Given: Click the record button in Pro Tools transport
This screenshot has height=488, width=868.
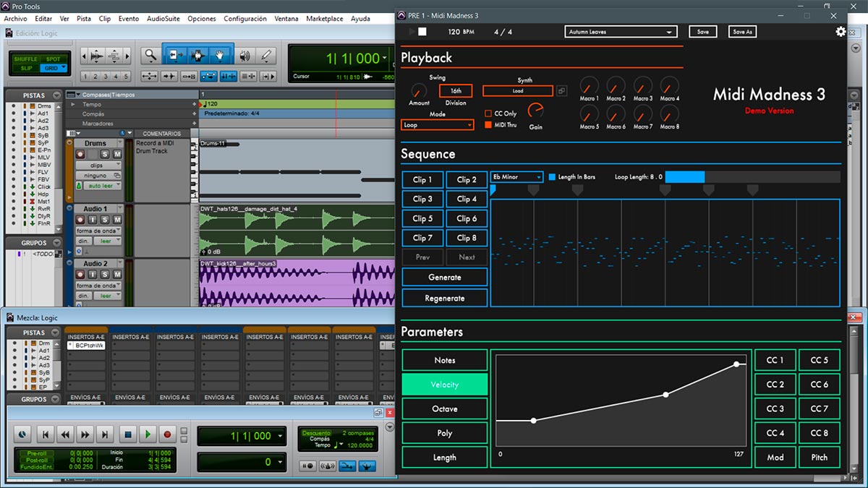Looking at the screenshot, I should [x=167, y=435].
